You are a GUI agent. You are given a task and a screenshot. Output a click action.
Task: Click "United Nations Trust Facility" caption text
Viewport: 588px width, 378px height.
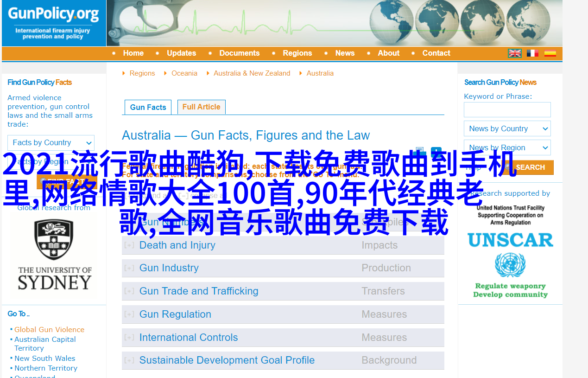coord(511,208)
